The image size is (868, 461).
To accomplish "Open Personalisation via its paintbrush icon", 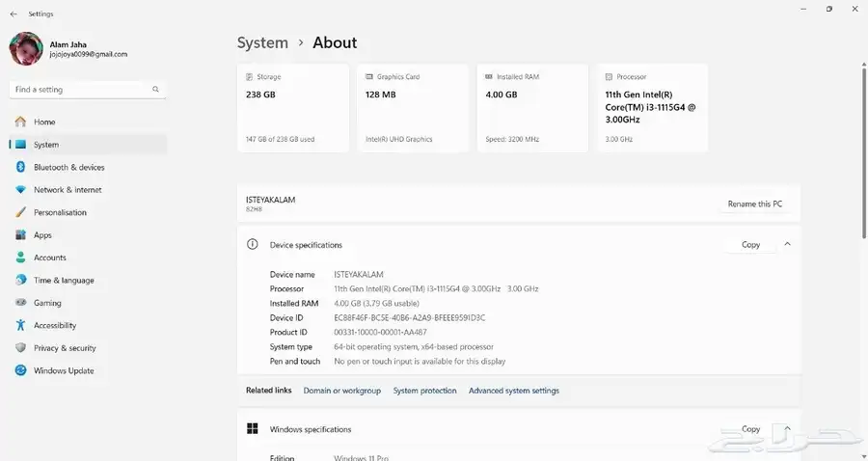I will [x=20, y=212].
